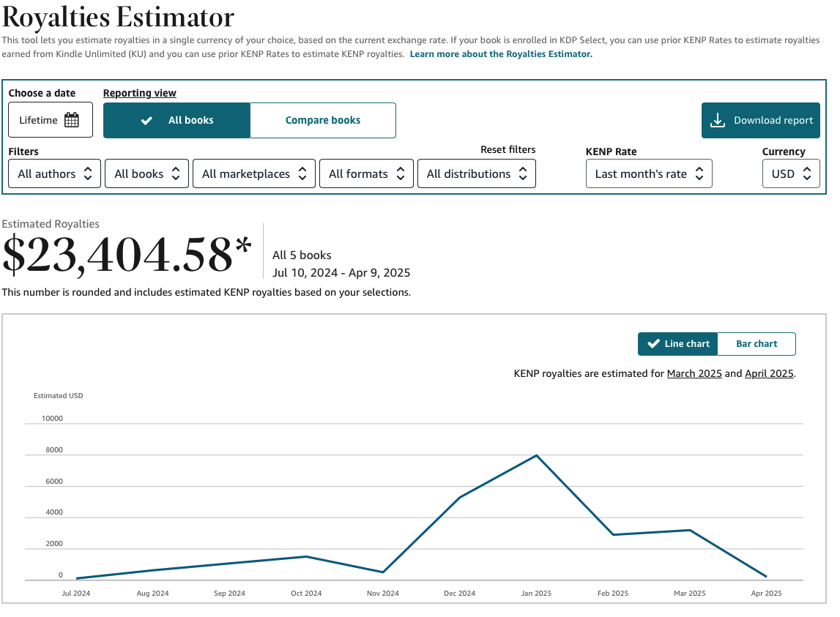Select the Line chart toggle
The width and height of the screenshot is (840, 617).
click(x=677, y=344)
